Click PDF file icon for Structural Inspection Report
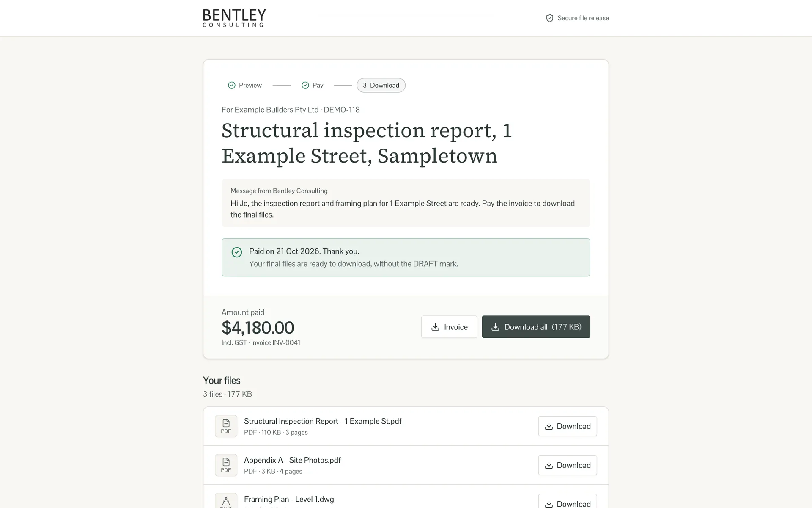Viewport: 812px width, 508px height. tap(226, 426)
